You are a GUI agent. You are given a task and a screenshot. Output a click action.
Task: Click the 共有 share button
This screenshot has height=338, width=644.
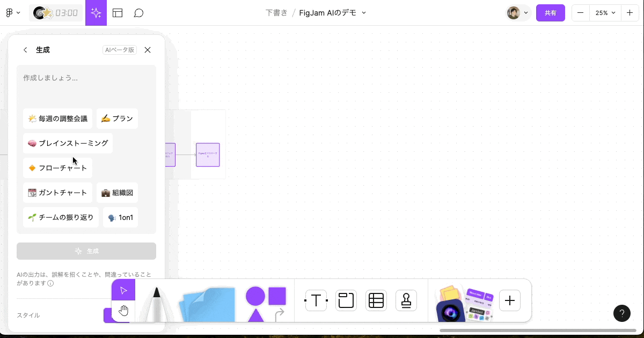pyautogui.click(x=551, y=12)
